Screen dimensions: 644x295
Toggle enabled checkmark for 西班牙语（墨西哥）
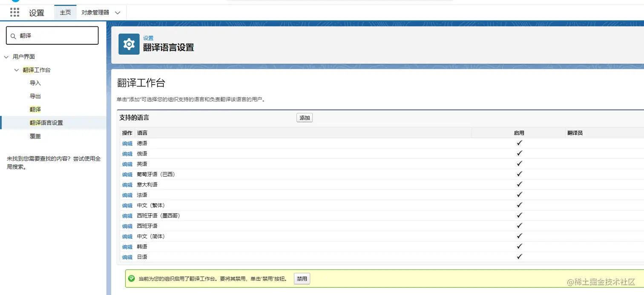click(x=519, y=215)
